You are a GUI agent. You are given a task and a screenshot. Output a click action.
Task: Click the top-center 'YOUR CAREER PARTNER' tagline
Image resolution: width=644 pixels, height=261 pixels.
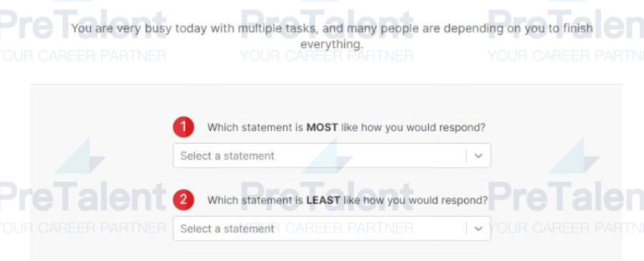[327, 56]
